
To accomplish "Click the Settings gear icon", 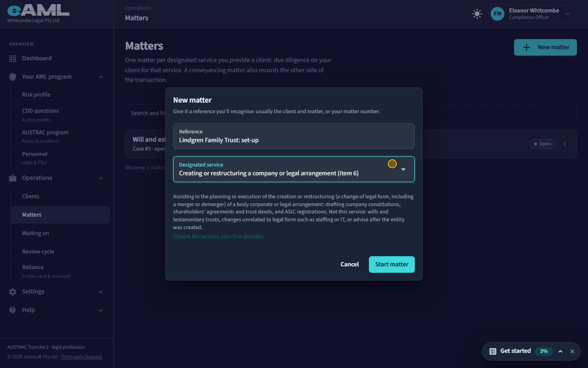I will click(12, 292).
